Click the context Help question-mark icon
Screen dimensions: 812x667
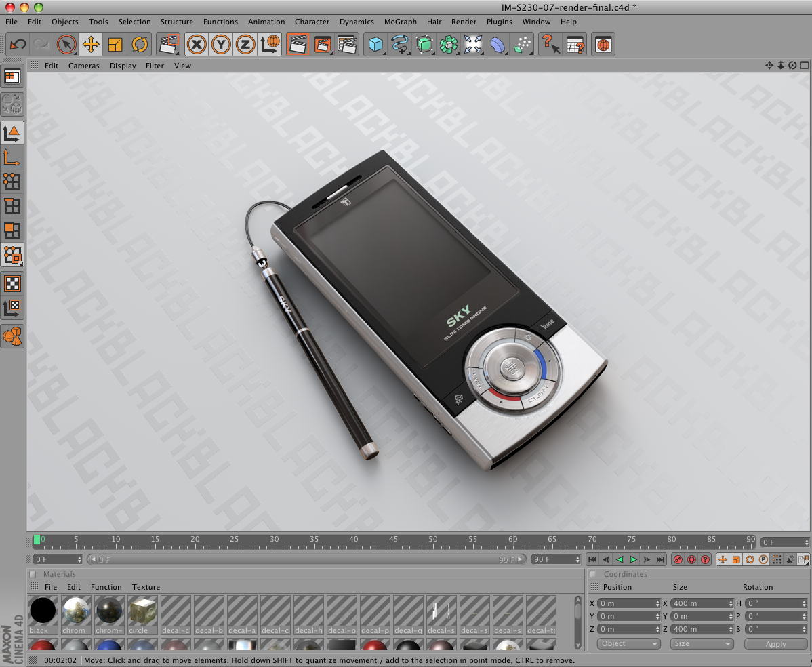point(550,45)
